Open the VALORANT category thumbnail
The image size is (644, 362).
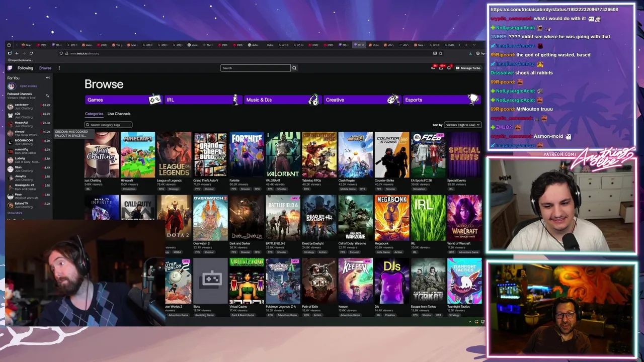[283, 155]
